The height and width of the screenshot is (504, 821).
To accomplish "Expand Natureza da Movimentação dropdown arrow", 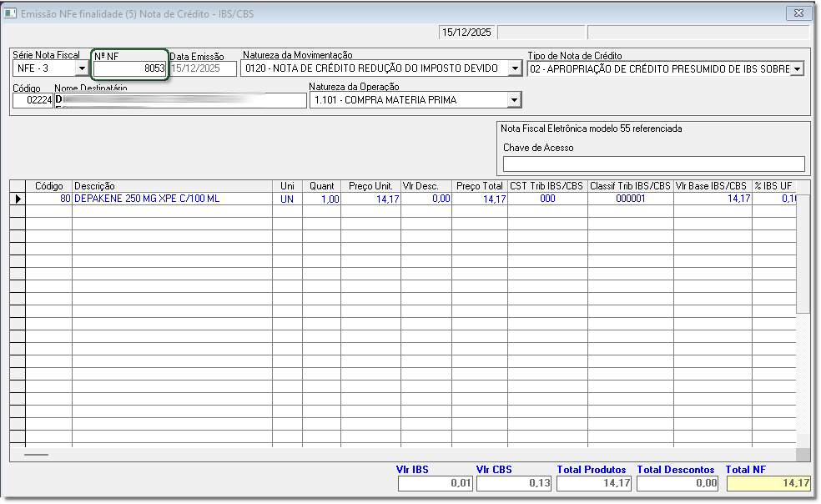I will 516,68.
